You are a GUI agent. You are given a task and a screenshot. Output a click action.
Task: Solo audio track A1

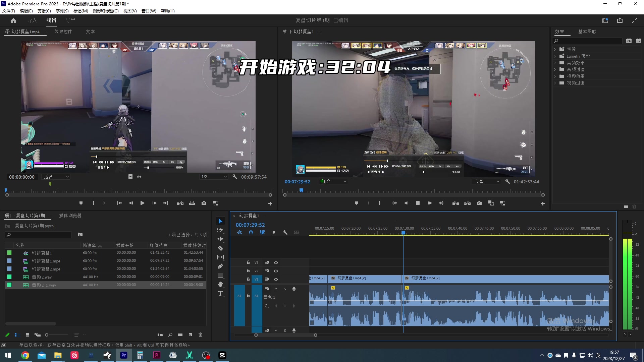285,289
